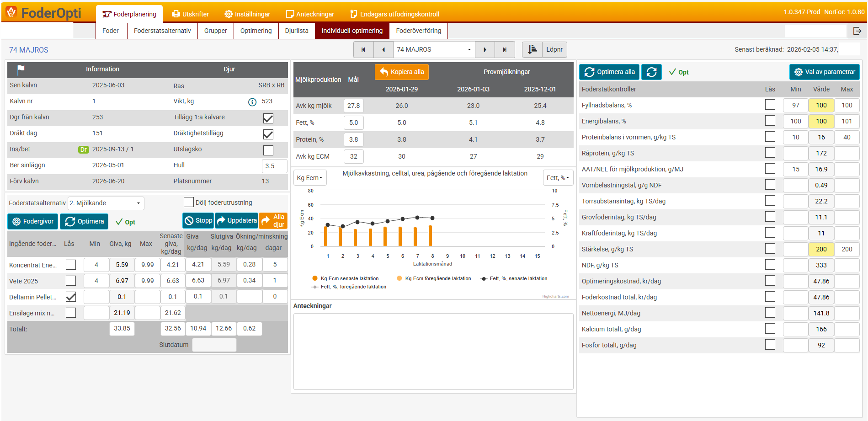Uncheck lock for Deltamin Pellet feed
The width and height of the screenshot is (868, 421).
[71, 297]
